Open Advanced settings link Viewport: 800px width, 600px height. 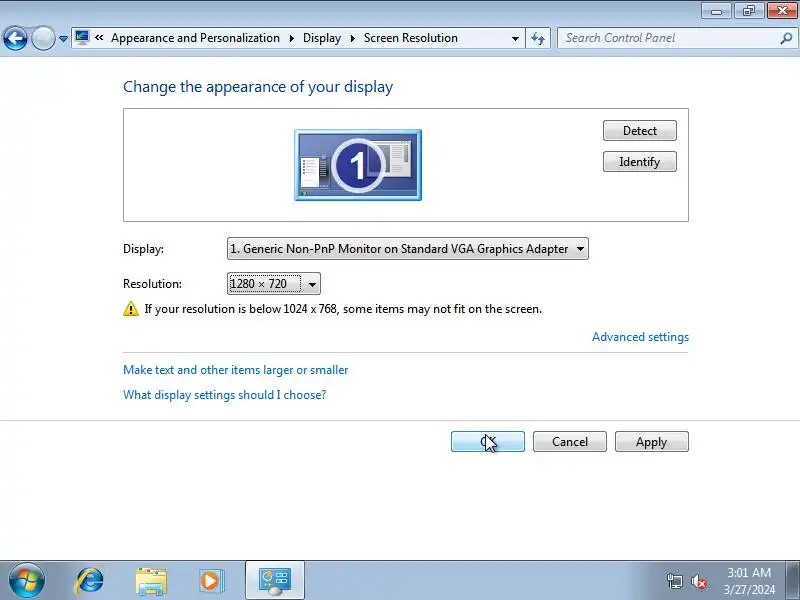tap(640, 337)
